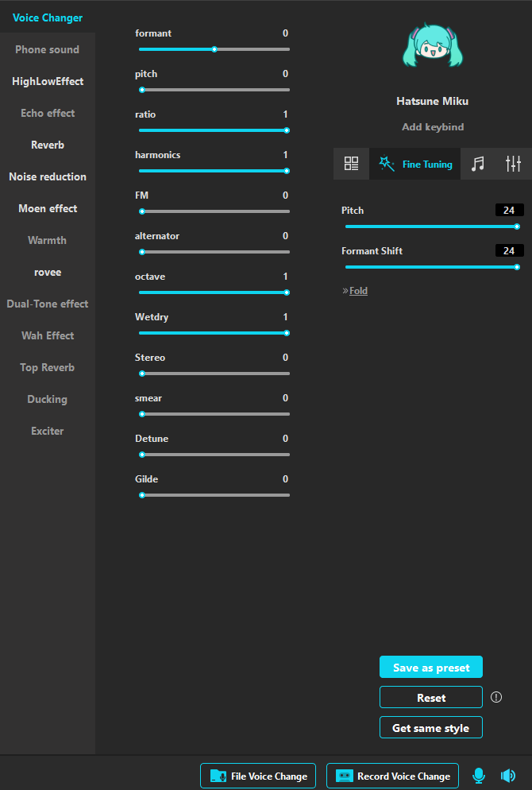The height and width of the screenshot is (790, 532).
Task: Select Reverb in the effects list
Action: 48,145
